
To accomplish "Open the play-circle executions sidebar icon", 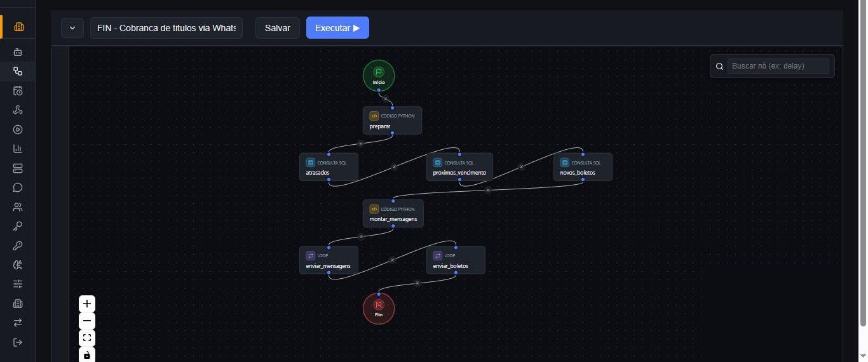I will tap(18, 130).
